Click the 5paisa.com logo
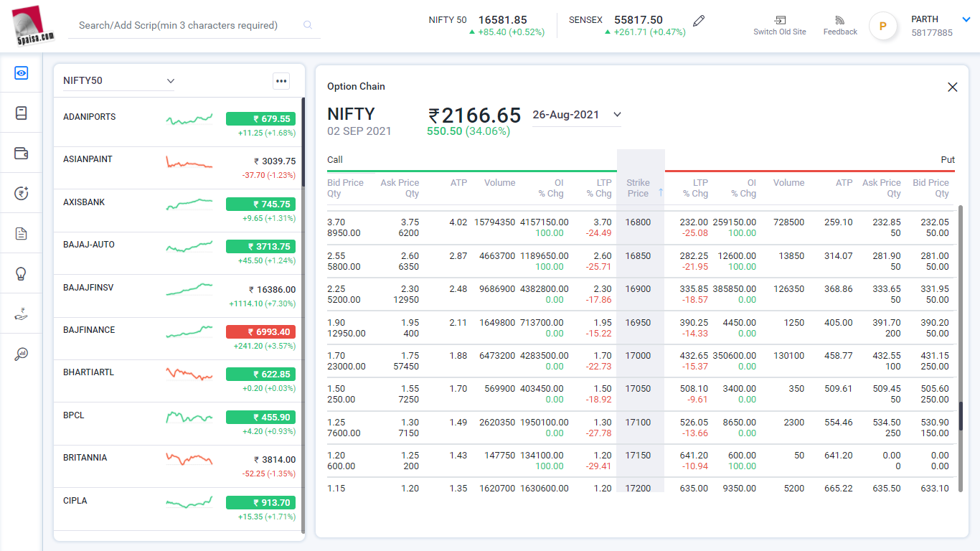The height and width of the screenshot is (551, 980). tap(33, 26)
